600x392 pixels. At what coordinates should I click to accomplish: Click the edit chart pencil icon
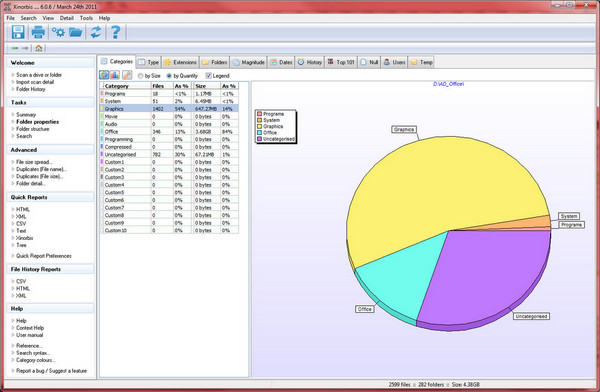tap(127, 75)
